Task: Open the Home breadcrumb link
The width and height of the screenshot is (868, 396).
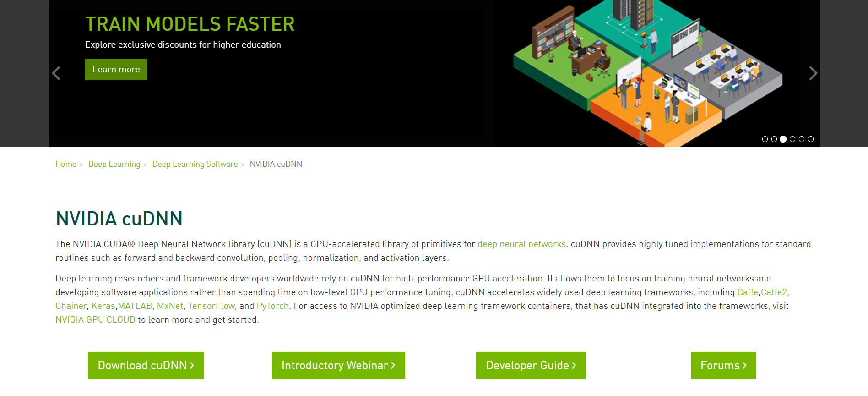Action: click(66, 164)
